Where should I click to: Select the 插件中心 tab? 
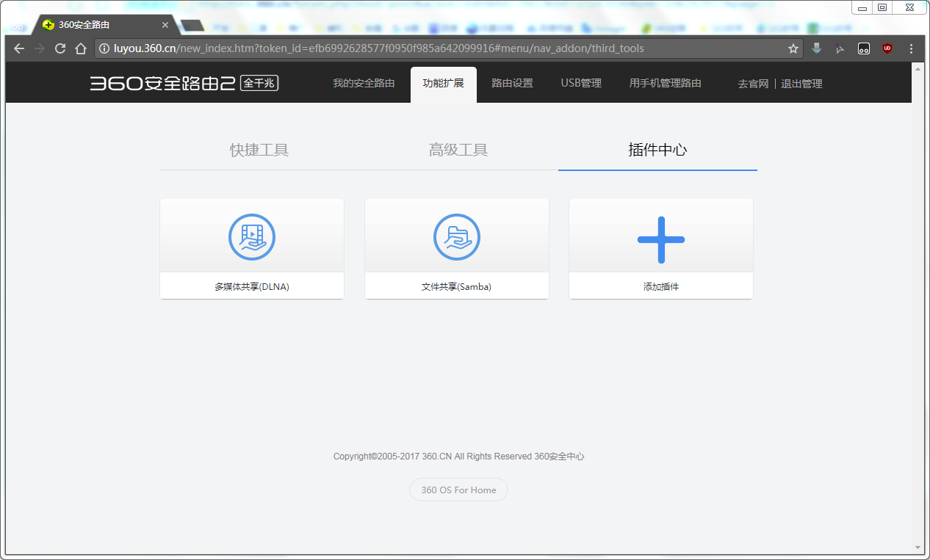[x=657, y=150]
